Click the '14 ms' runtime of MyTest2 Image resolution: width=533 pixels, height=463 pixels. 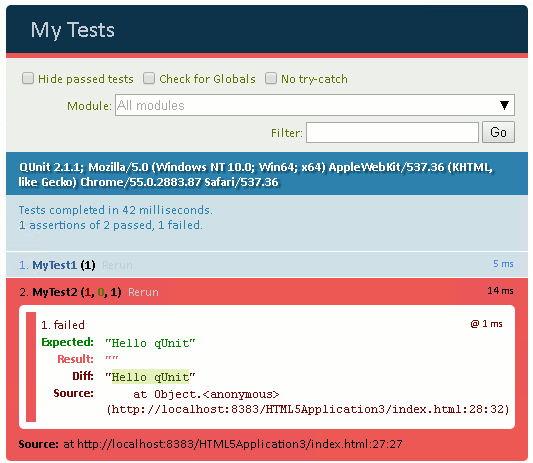(x=500, y=291)
